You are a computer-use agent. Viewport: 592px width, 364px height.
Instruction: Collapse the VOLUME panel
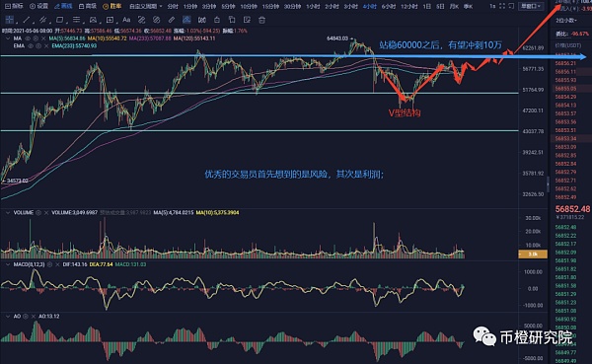[8, 213]
